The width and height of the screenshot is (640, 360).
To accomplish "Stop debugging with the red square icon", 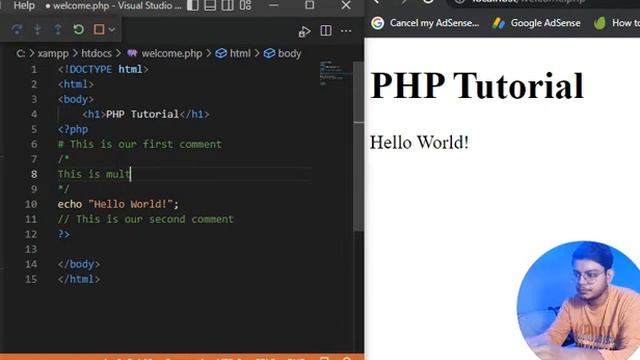I will click(99, 29).
